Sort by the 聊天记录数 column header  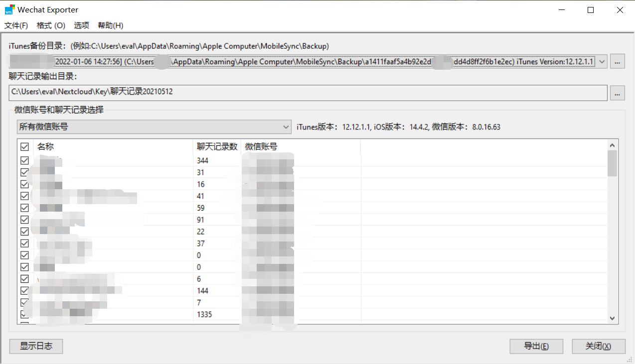click(217, 147)
